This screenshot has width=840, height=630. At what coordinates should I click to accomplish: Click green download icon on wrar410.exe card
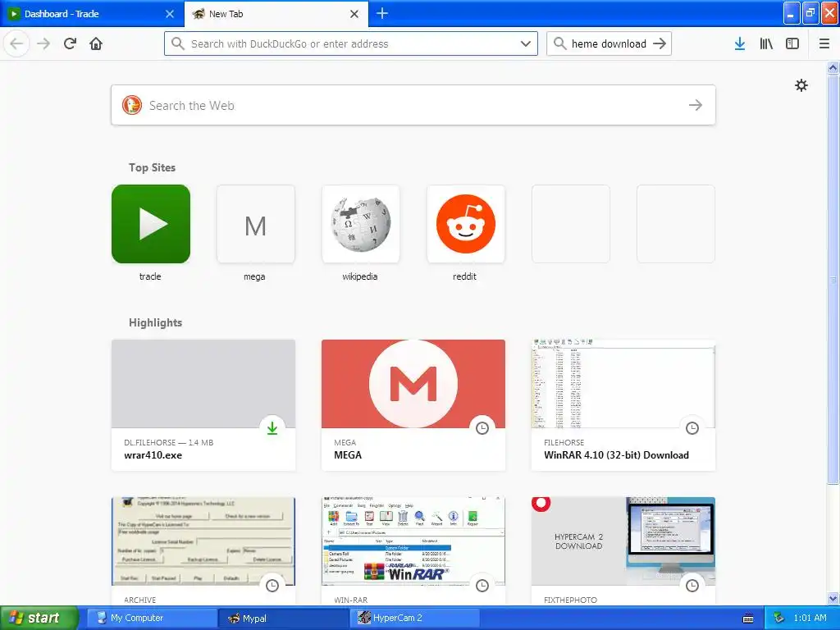272,428
